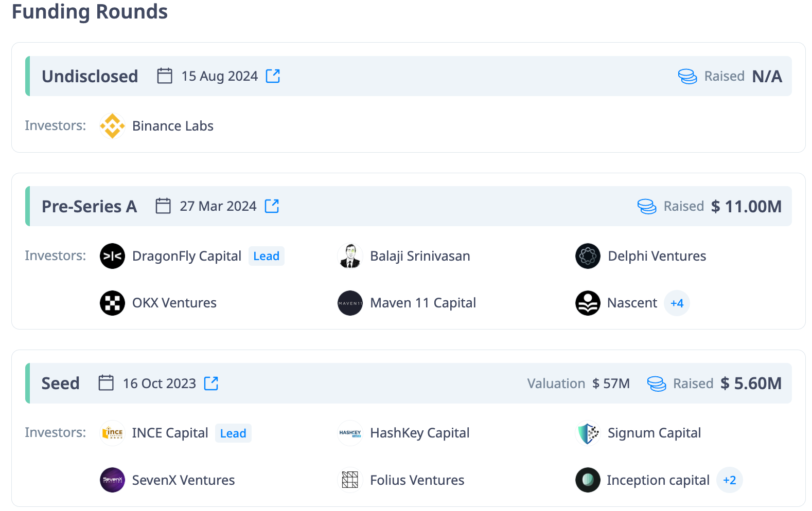Open the SevenX Ventures investor link
Screen dimensions: 812x511
183,480
